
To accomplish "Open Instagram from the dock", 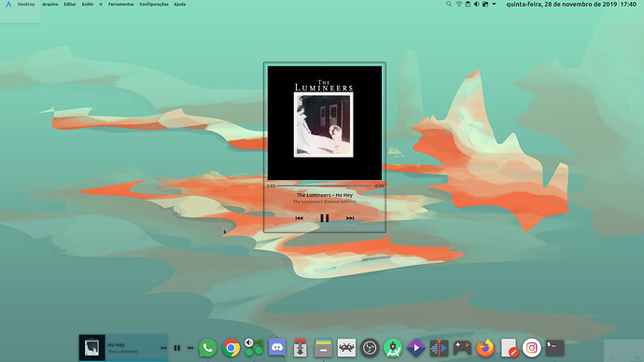I will (x=531, y=348).
